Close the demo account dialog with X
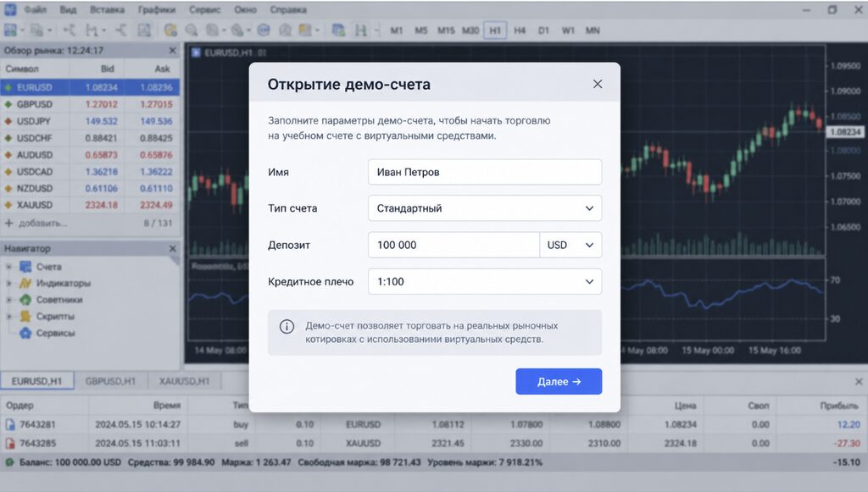Viewport: 868px width, 492px height. tap(598, 84)
